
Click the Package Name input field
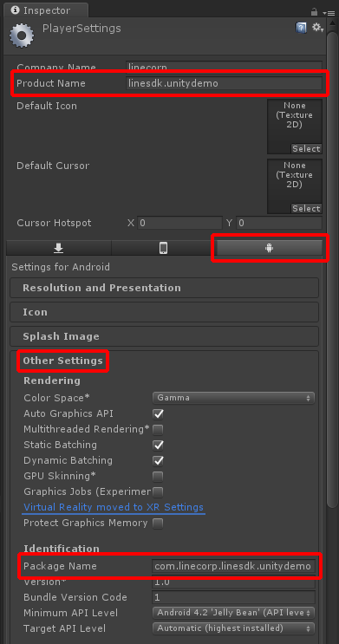point(233,566)
